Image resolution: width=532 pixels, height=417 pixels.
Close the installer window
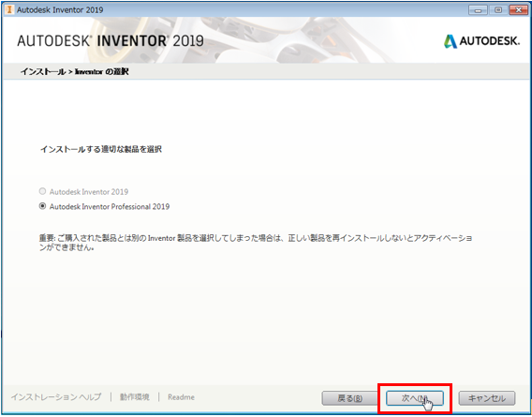(519, 10)
